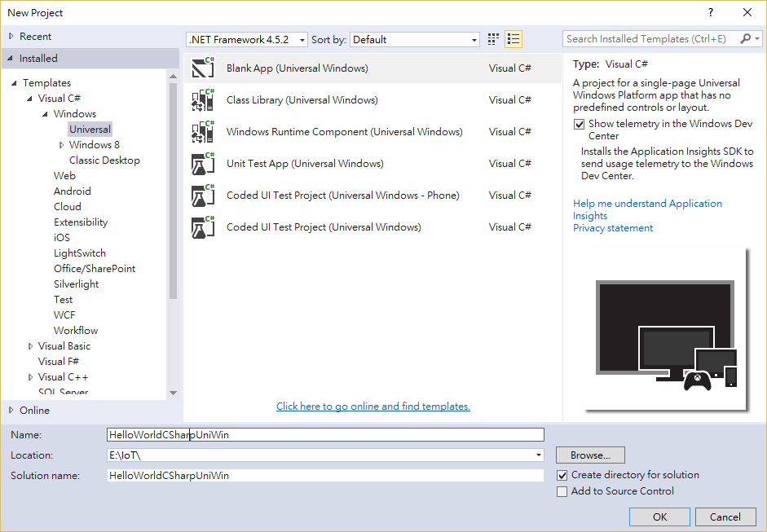Collapse the Windows tree node

[45, 114]
